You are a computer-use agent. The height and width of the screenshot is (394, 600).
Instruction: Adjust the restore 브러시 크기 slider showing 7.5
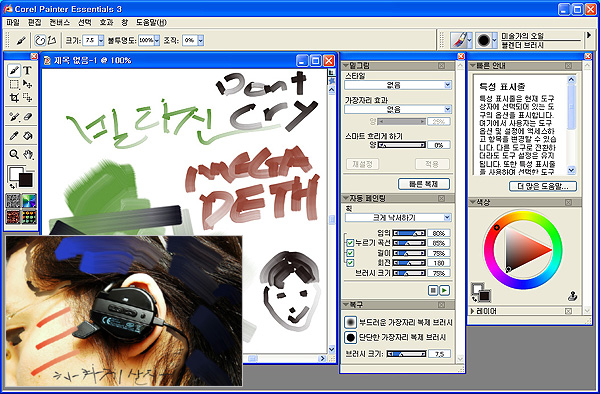[x=406, y=354]
